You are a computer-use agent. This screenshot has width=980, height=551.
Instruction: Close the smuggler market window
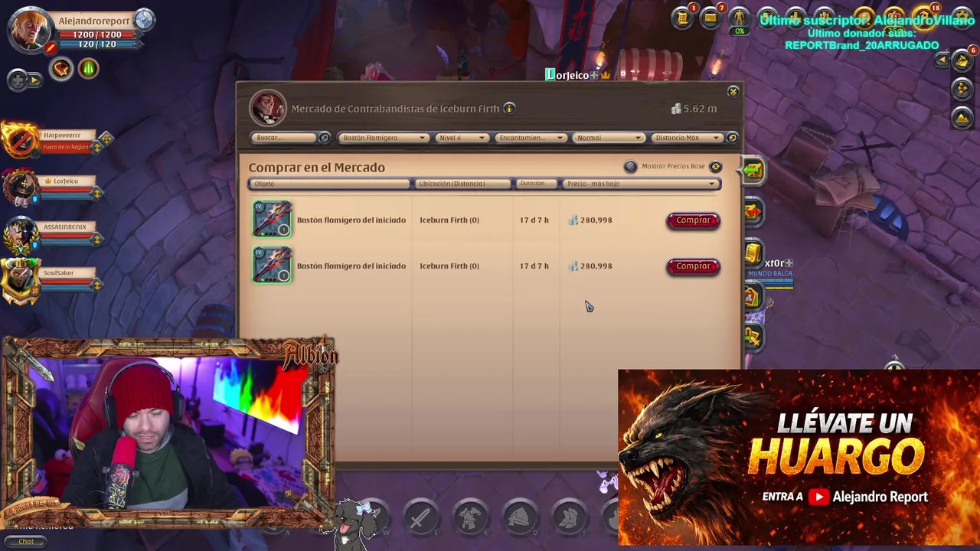click(733, 91)
